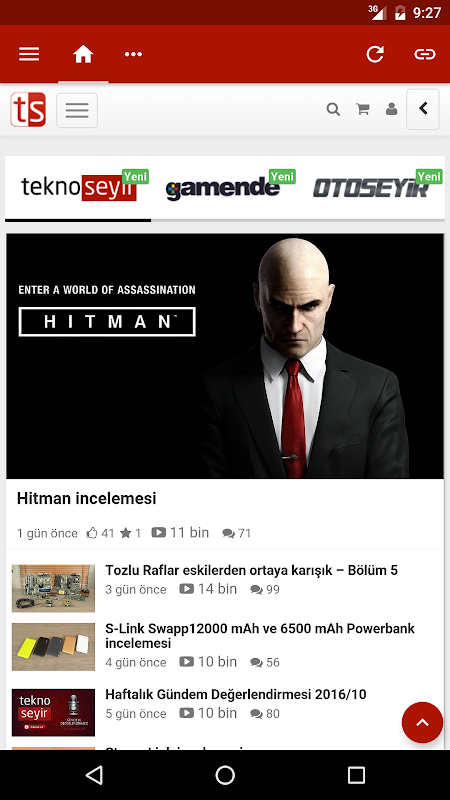Refresh the page with reload icon
The image size is (450, 800).
point(375,54)
